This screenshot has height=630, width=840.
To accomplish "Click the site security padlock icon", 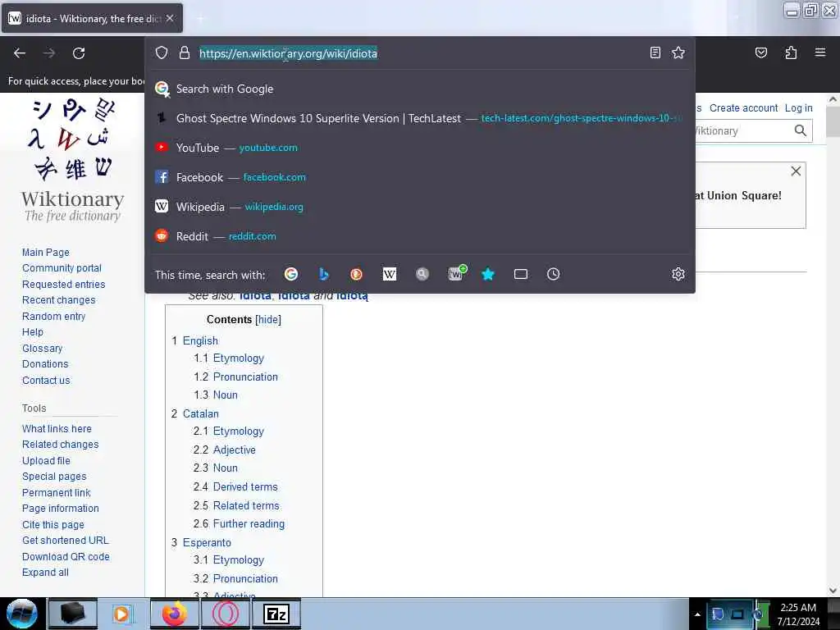I will coord(185,52).
